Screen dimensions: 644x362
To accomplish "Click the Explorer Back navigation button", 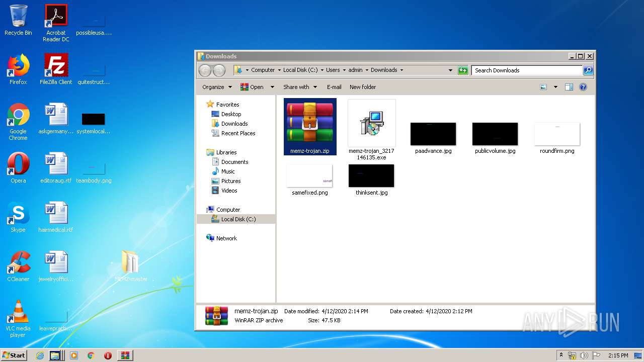I will (205, 70).
